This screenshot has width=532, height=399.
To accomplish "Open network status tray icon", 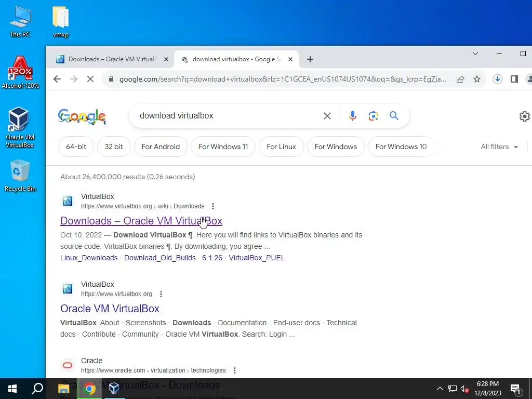I will (452, 389).
